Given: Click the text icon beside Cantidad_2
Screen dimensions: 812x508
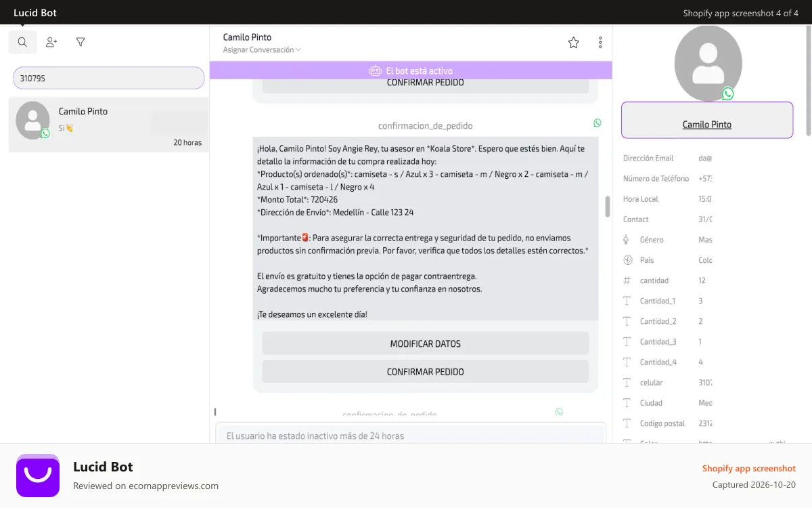Looking at the screenshot, I should [627, 321].
